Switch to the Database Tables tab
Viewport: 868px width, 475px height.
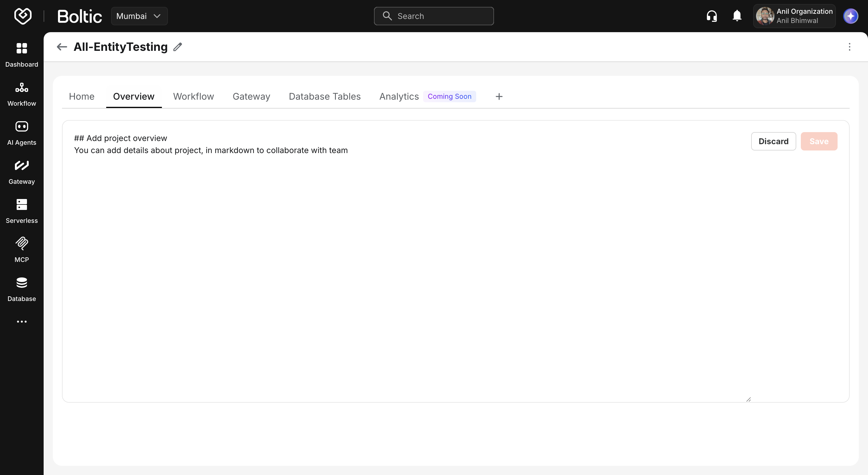click(324, 96)
